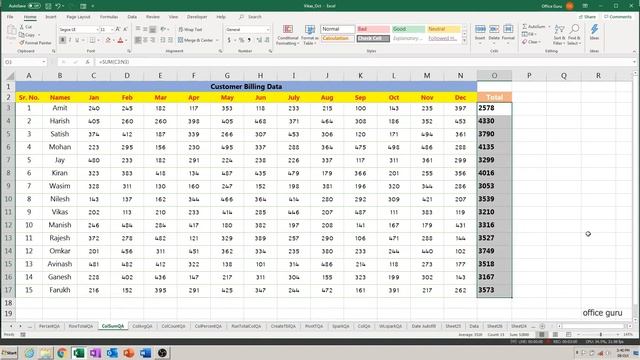This screenshot has height=360, width=640.
Task: Click Merge & Center
Action: click(196, 40)
